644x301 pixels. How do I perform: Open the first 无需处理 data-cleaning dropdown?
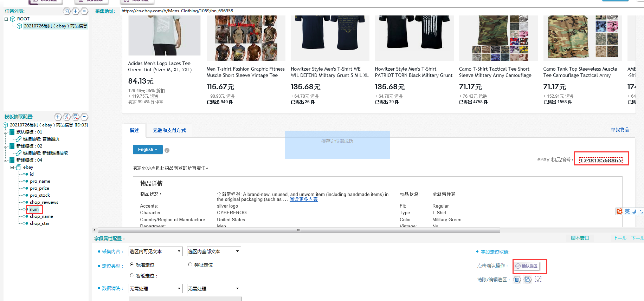click(x=155, y=289)
